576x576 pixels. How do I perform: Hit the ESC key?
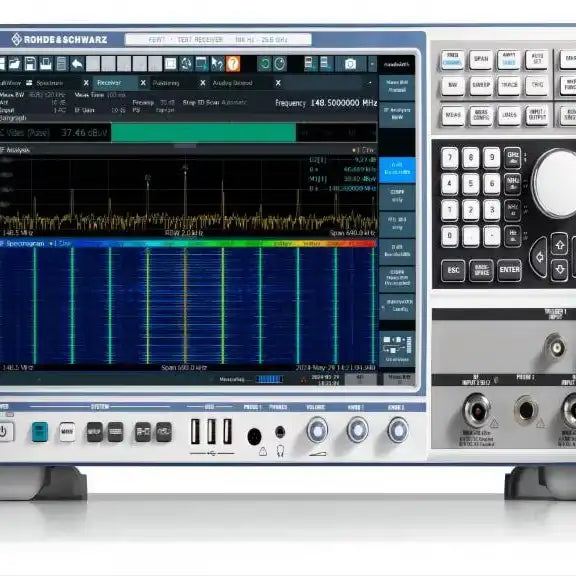[453, 271]
